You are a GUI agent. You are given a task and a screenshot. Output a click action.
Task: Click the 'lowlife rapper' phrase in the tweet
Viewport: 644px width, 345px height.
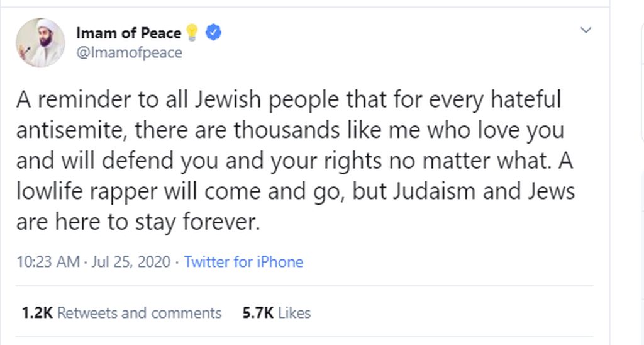pyautogui.click(x=87, y=191)
